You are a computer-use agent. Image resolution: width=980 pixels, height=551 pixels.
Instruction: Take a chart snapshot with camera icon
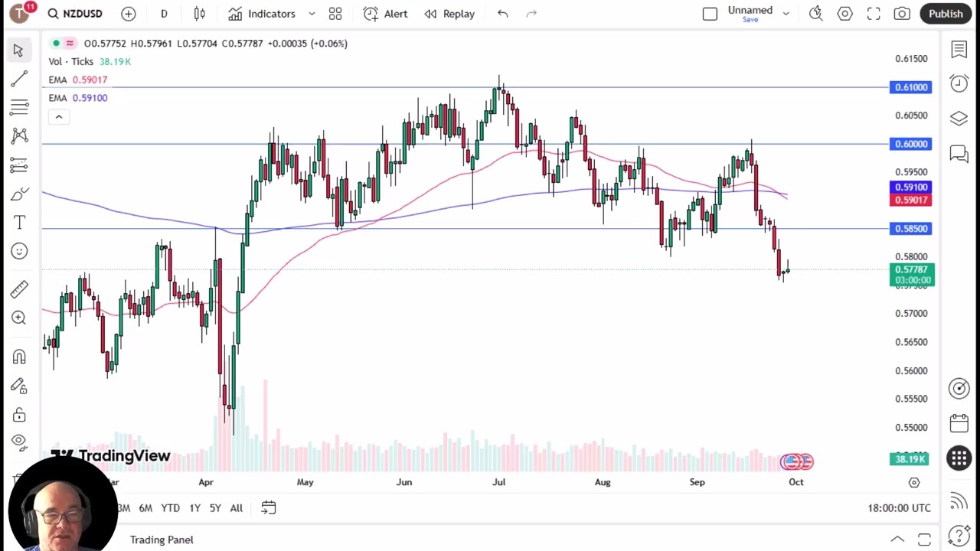pos(902,14)
